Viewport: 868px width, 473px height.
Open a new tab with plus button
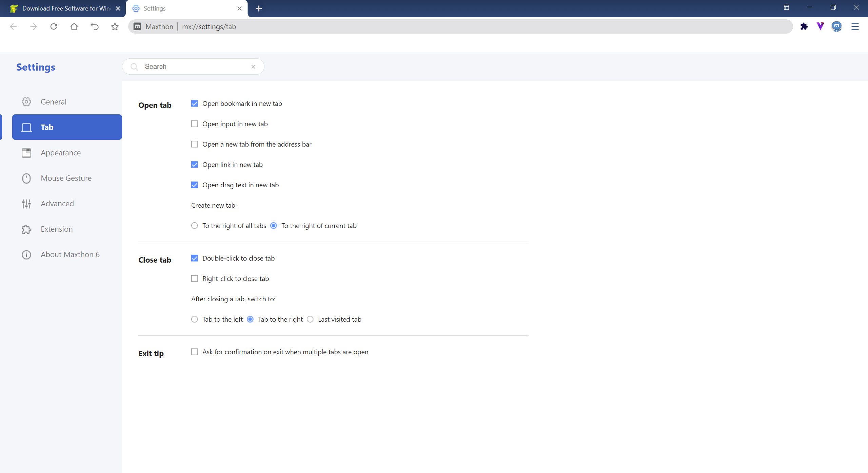tap(259, 8)
